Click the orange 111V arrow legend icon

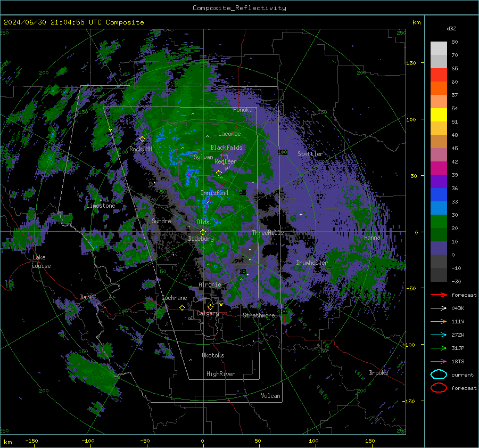coord(439,321)
